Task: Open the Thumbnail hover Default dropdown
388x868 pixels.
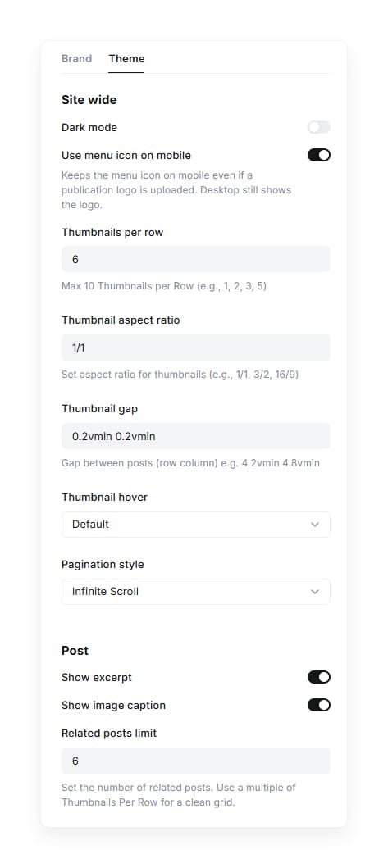Action: coord(196,525)
